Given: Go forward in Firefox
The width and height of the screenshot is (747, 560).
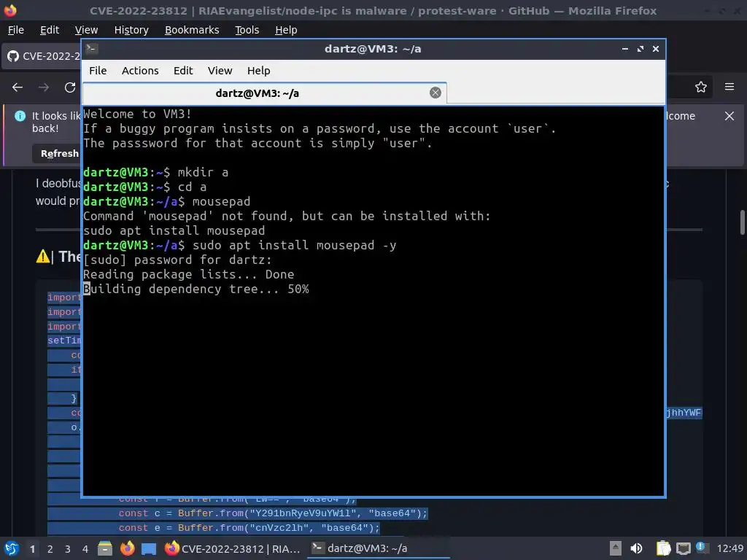Looking at the screenshot, I should pos(44,87).
